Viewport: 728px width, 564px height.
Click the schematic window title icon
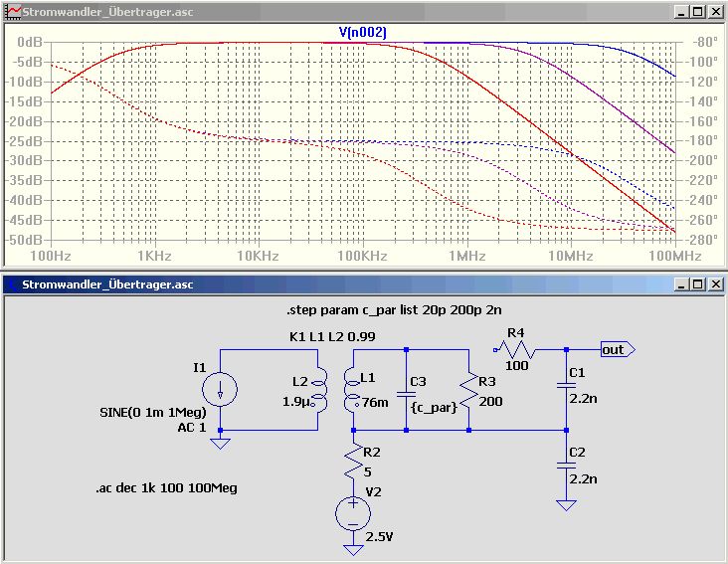coord(11,284)
